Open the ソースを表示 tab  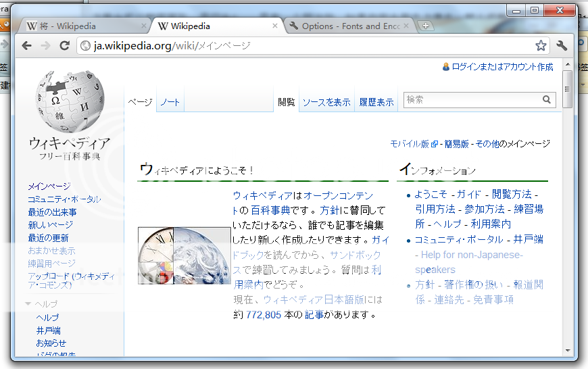click(x=326, y=102)
